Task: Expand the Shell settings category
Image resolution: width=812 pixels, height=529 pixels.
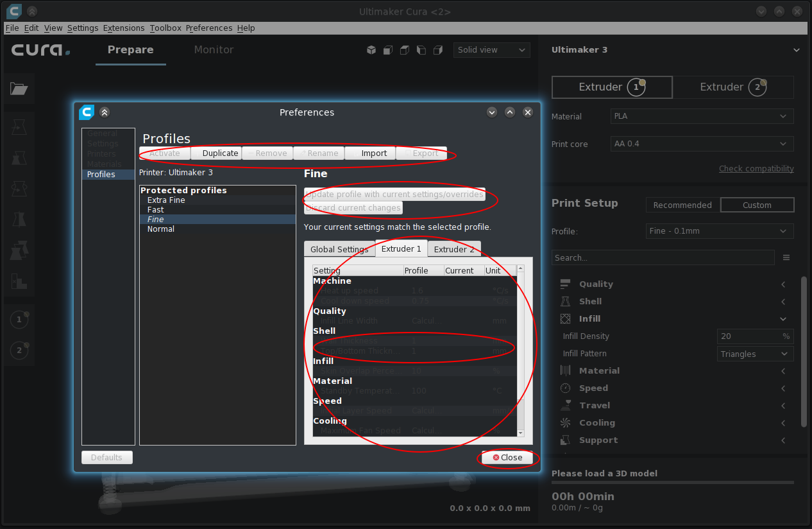Action: coord(783,301)
